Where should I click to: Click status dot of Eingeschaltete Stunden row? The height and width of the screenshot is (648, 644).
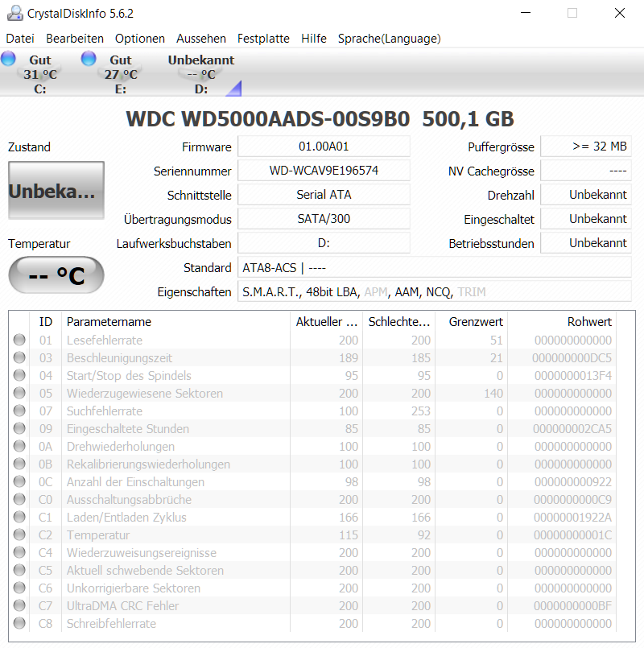tap(19, 428)
